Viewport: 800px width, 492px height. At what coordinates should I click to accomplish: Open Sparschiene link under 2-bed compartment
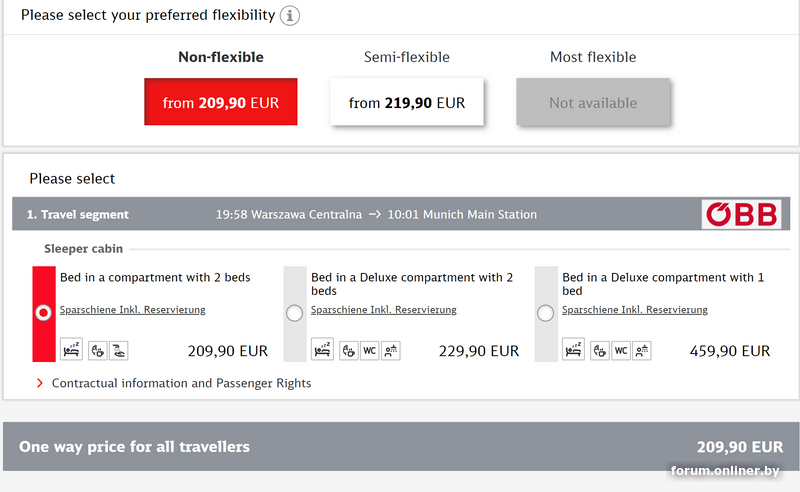(132, 310)
